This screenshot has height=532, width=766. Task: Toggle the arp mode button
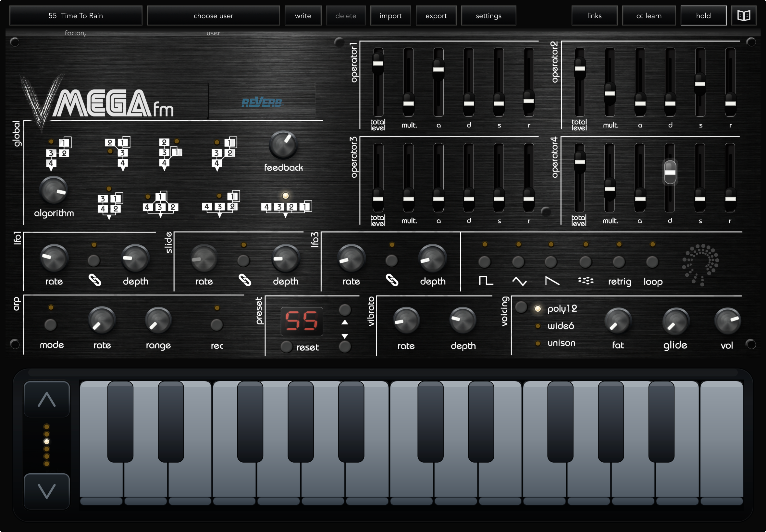tap(51, 324)
